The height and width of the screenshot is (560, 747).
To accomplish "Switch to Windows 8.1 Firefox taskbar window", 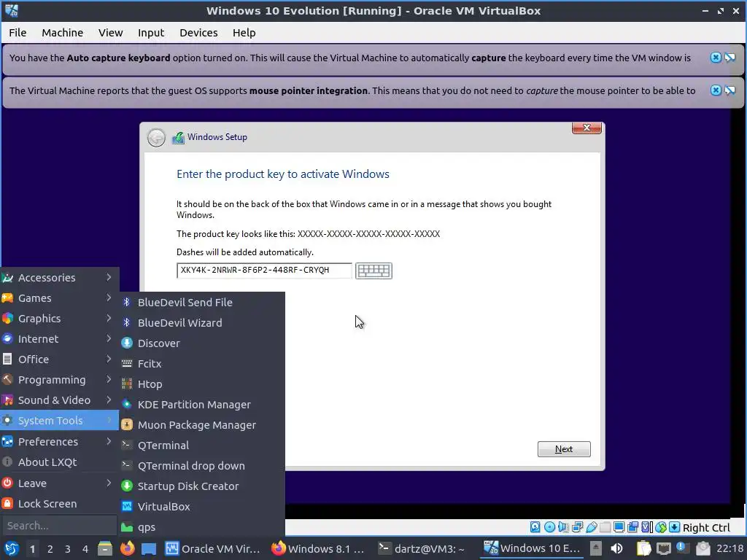I will pyautogui.click(x=318, y=548).
